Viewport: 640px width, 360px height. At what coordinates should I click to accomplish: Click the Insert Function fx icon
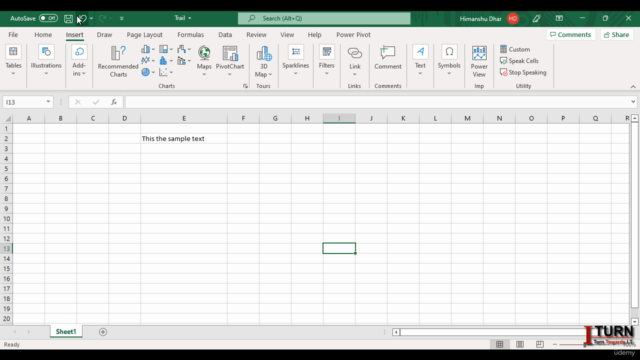[x=114, y=102]
